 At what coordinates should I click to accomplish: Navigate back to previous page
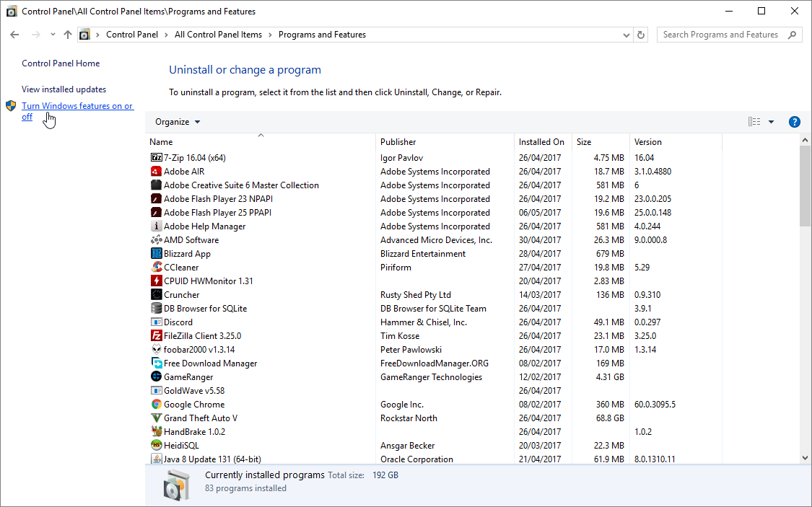(14, 35)
